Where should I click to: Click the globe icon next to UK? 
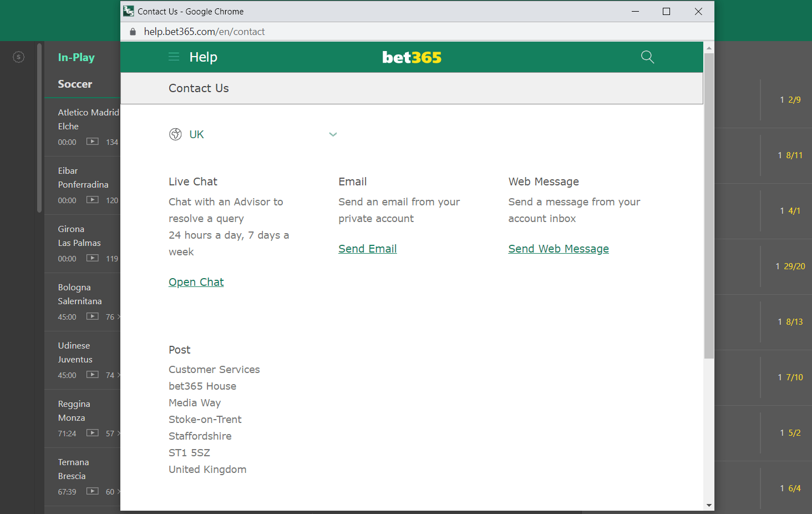coord(175,134)
